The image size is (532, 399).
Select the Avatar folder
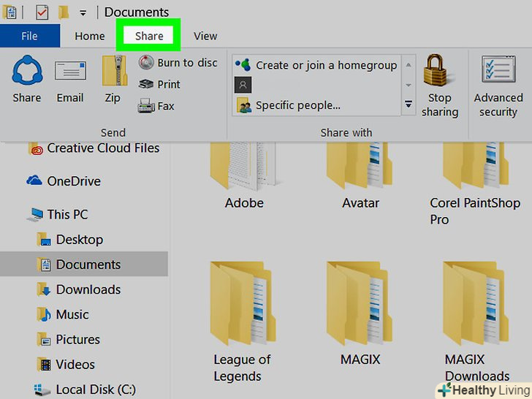point(360,176)
